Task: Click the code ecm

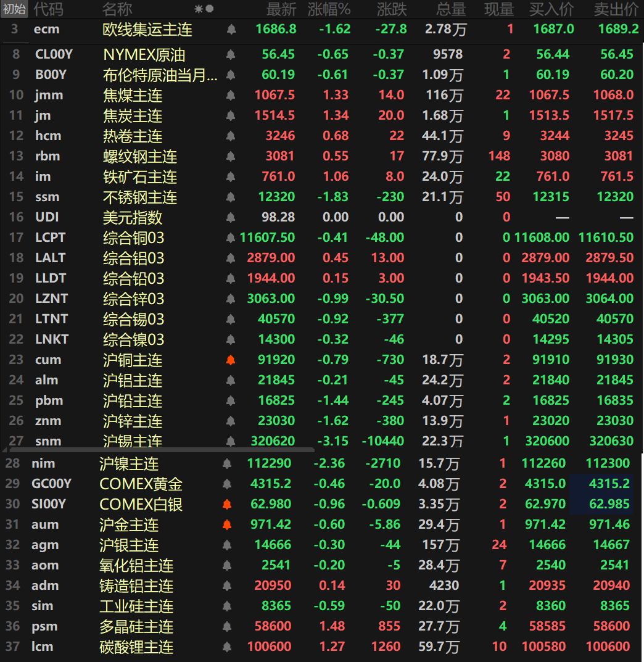Action: pos(46,29)
